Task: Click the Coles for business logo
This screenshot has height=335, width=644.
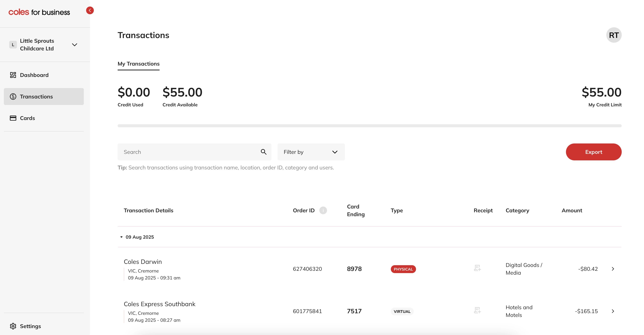Action: pyautogui.click(x=39, y=12)
